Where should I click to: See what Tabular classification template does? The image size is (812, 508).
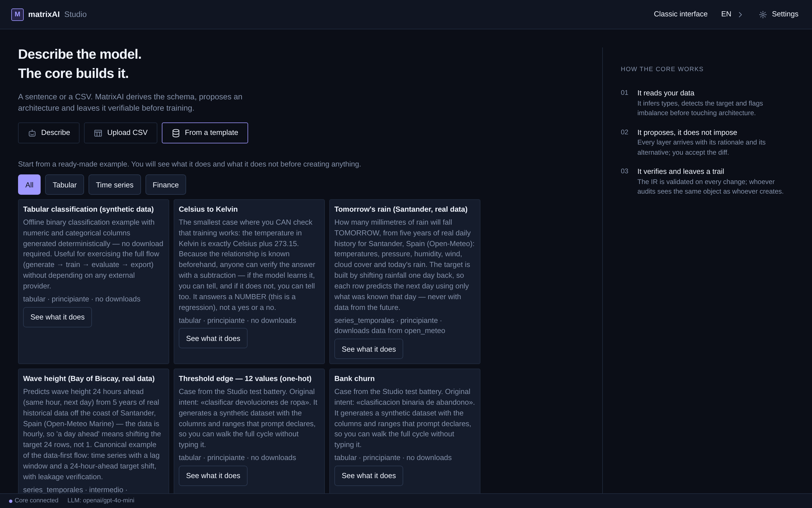point(58,317)
